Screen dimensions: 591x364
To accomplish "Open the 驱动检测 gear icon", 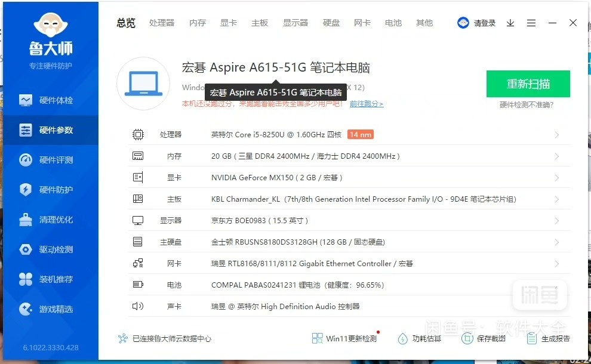I will pyautogui.click(x=26, y=249).
